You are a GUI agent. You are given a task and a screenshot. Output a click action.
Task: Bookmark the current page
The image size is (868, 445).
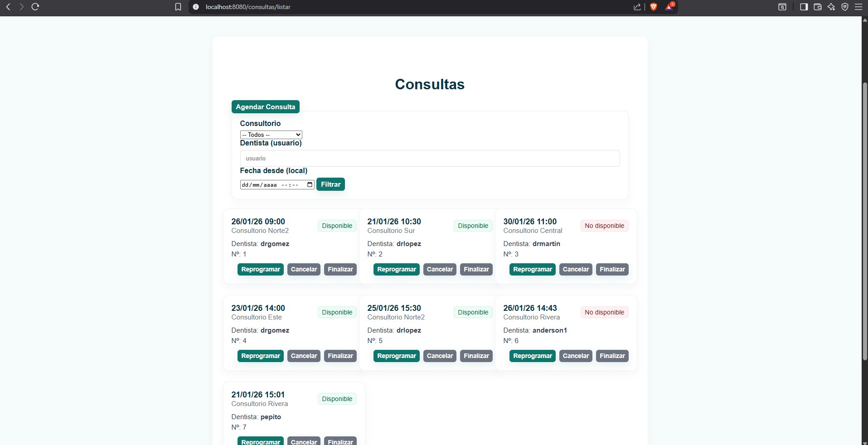point(178,7)
